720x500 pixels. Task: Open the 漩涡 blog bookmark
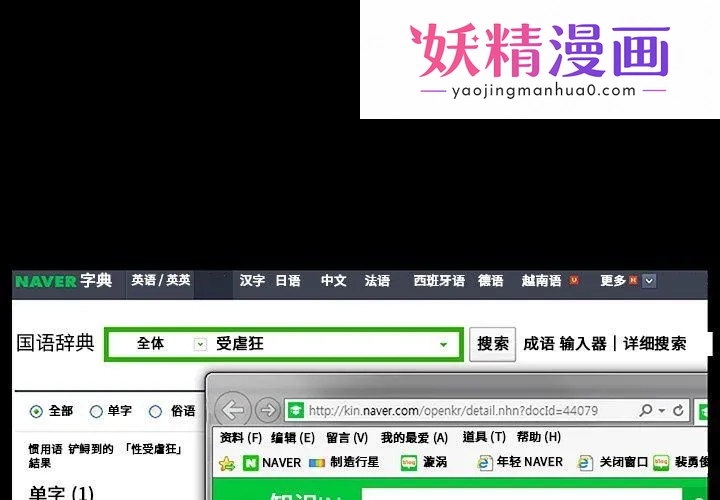click(x=424, y=462)
